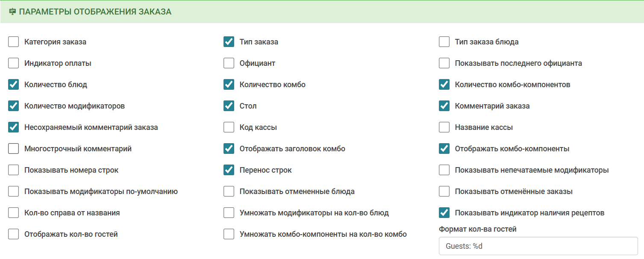Enable the «Код кассы» checkbox
Screen dimensions: 644x259
229,127
